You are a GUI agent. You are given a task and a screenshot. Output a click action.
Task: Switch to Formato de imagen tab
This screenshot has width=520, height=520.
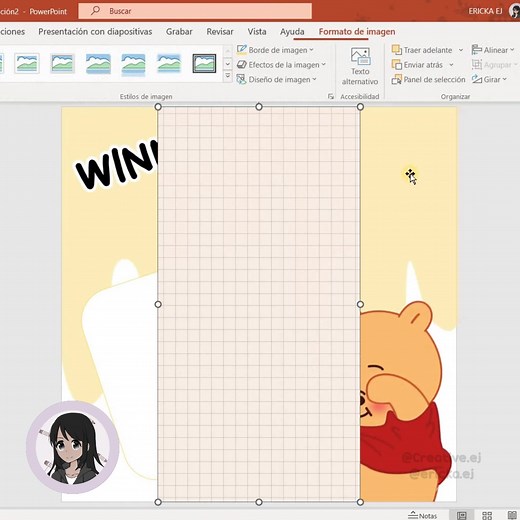(x=357, y=32)
